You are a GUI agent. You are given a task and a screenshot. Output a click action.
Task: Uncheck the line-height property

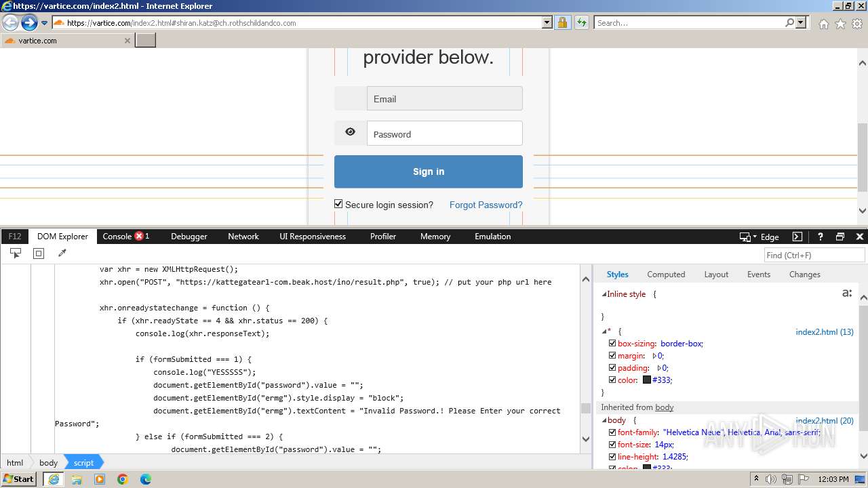point(612,457)
